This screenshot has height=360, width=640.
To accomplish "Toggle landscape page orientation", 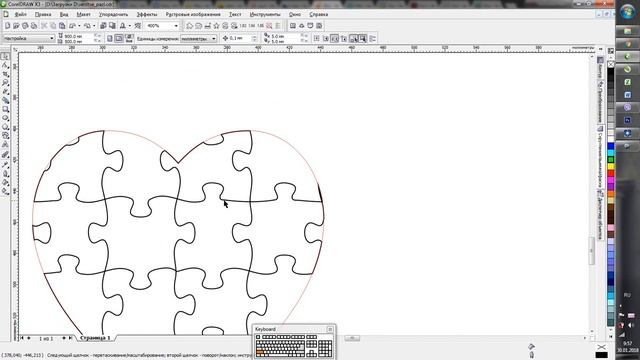I will [x=119, y=38].
